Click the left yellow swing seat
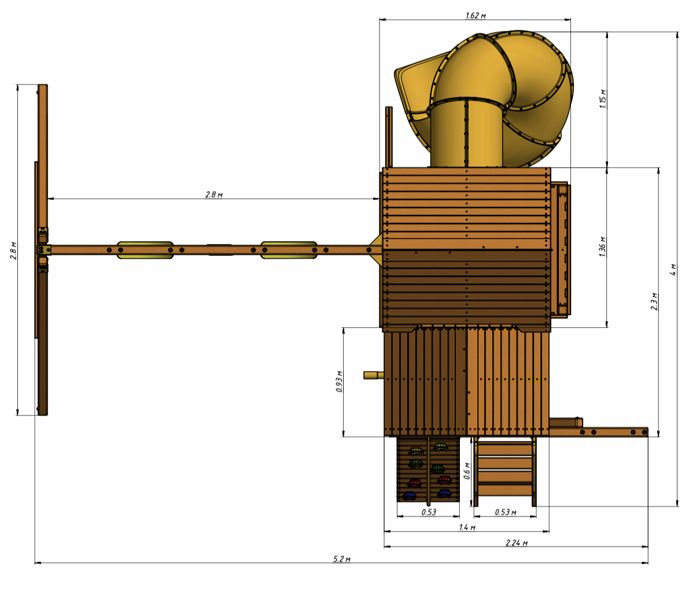700x597 pixels. pyautogui.click(x=145, y=250)
